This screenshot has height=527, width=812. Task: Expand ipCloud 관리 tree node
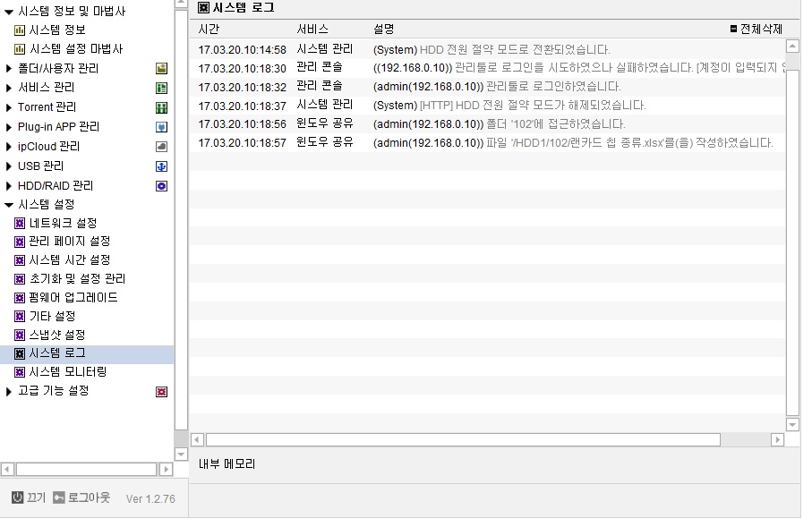(x=8, y=147)
